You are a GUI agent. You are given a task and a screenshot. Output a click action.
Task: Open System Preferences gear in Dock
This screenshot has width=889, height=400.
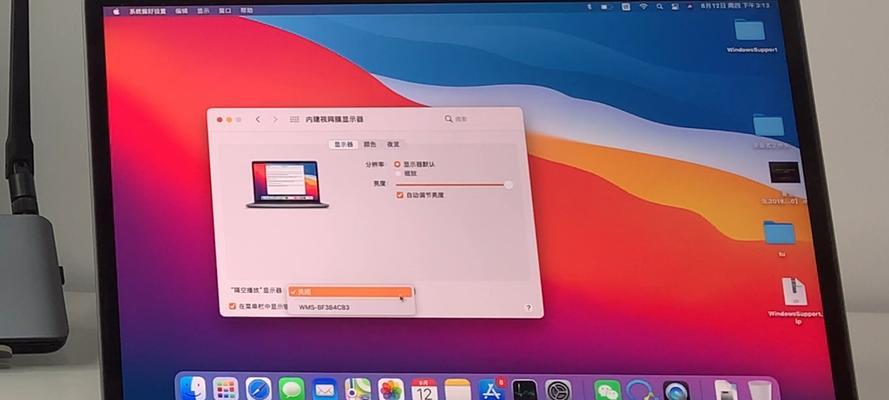pos(558,390)
